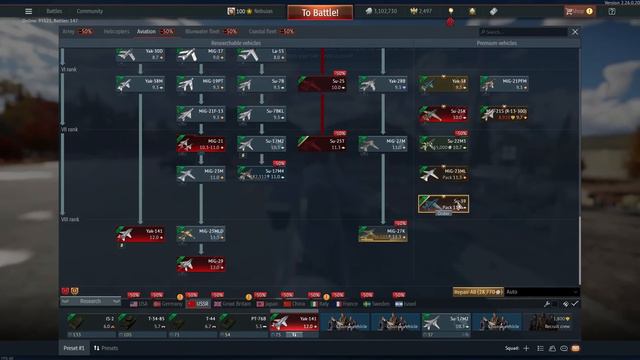Open the Battles menu
This screenshot has width=640, height=360.
tap(54, 11)
